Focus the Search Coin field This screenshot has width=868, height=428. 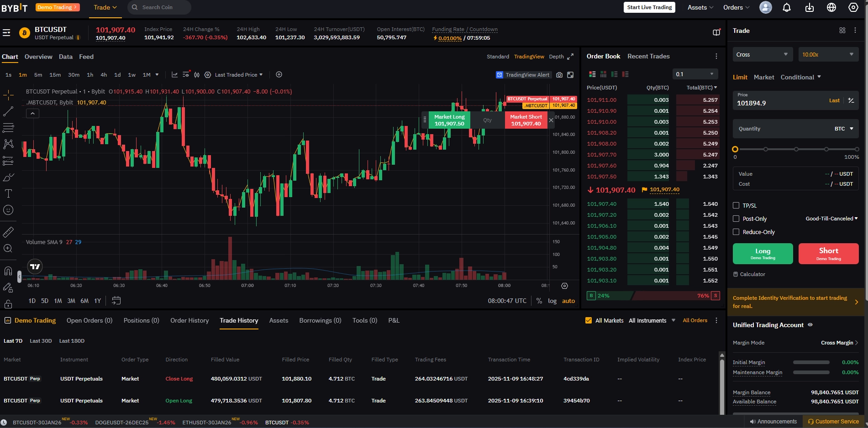(159, 7)
